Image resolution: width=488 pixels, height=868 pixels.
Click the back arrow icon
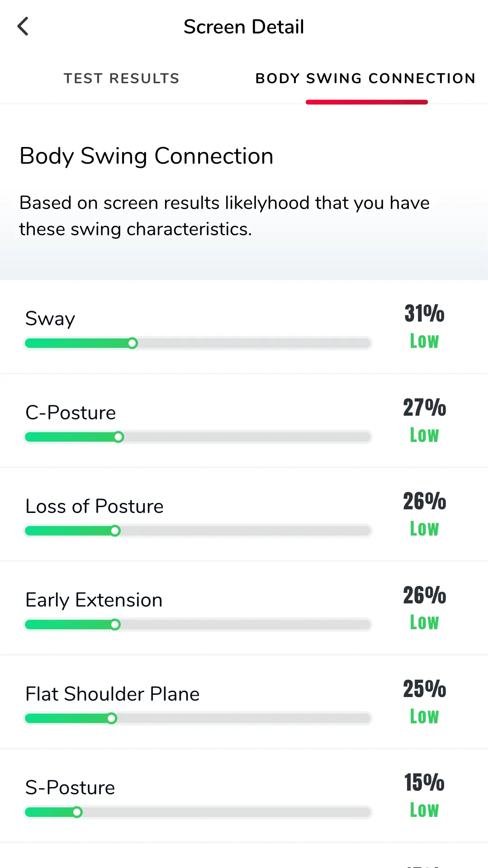(x=23, y=26)
